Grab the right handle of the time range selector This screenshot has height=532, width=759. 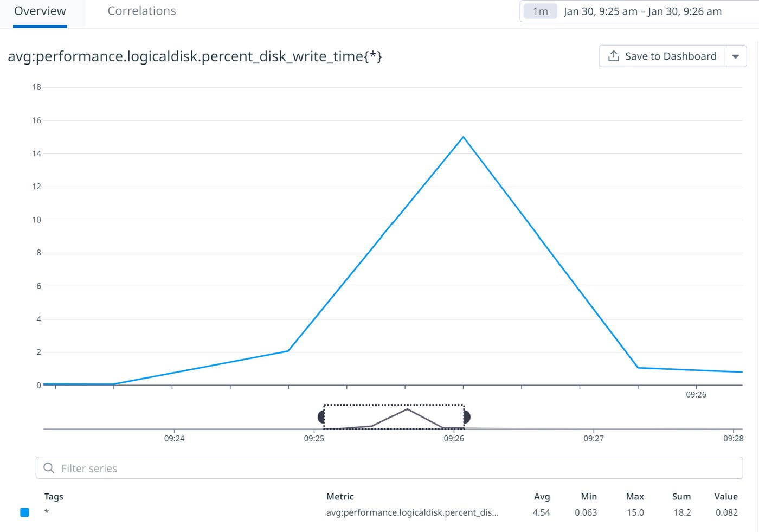click(x=467, y=416)
